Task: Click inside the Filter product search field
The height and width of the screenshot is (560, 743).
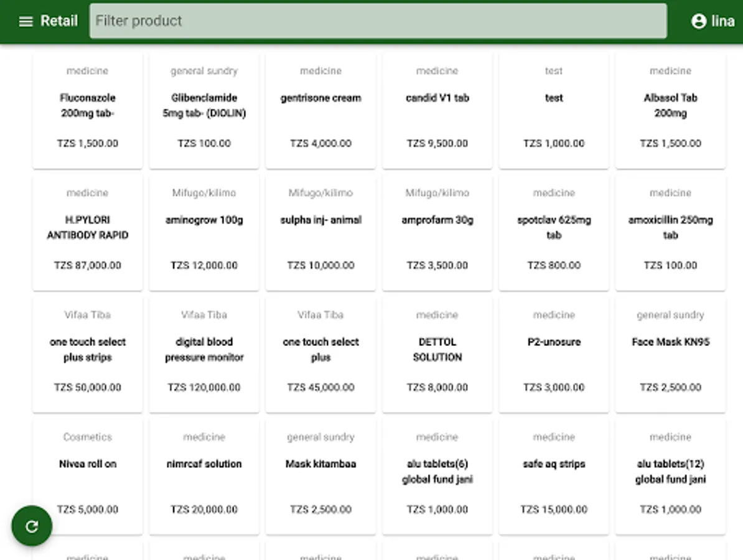Action: click(x=378, y=21)
